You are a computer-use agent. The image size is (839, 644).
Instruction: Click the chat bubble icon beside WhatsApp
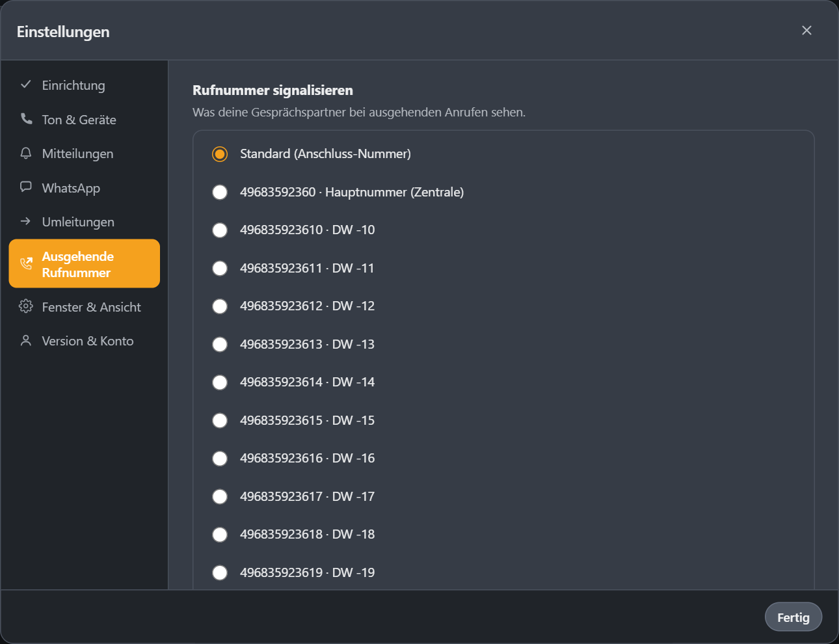click(26, 187)
